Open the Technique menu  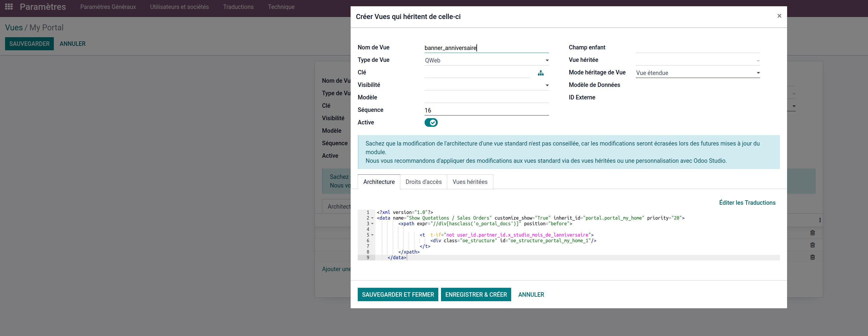(281, 7)
